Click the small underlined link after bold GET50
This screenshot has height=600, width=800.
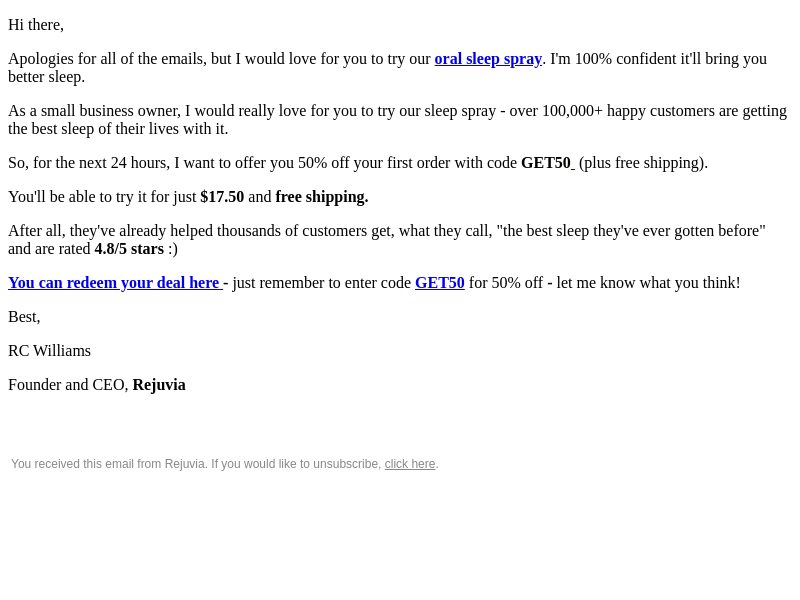pos(572,163)
